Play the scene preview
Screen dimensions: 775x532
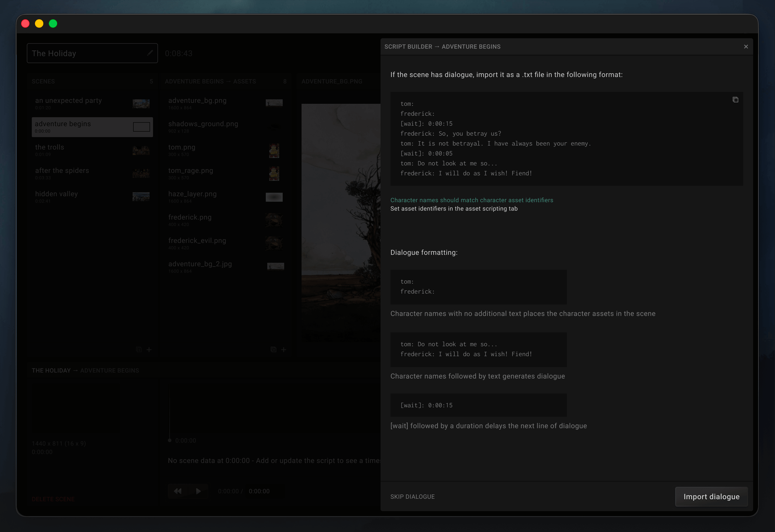click(x=198, y=491)
